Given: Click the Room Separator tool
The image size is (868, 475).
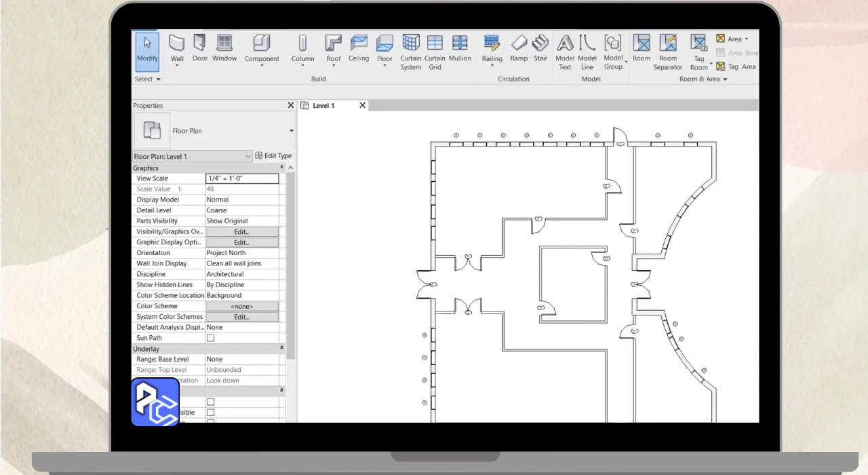Looking at the screenshot, I should pyautogui.click(x=668, y=52).
